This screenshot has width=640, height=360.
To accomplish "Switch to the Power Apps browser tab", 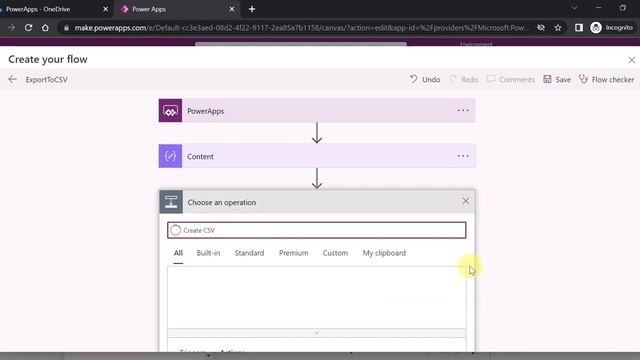I will (x=176, y=9).
